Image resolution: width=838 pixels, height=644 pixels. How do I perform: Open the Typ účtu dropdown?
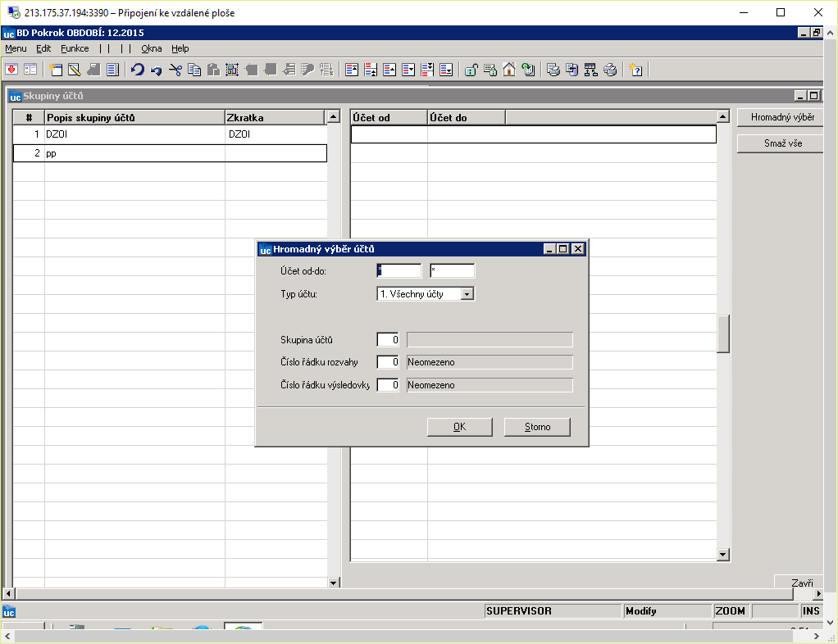point(467,293)
